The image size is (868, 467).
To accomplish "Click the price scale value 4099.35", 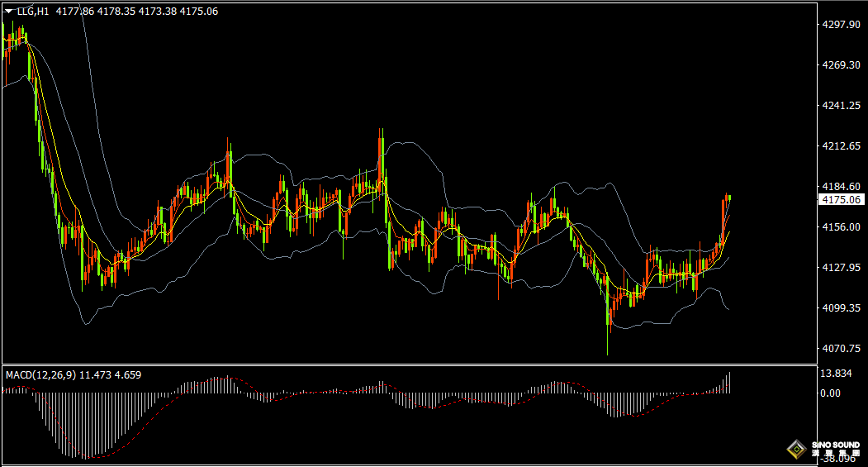I will tap(841, 307).
